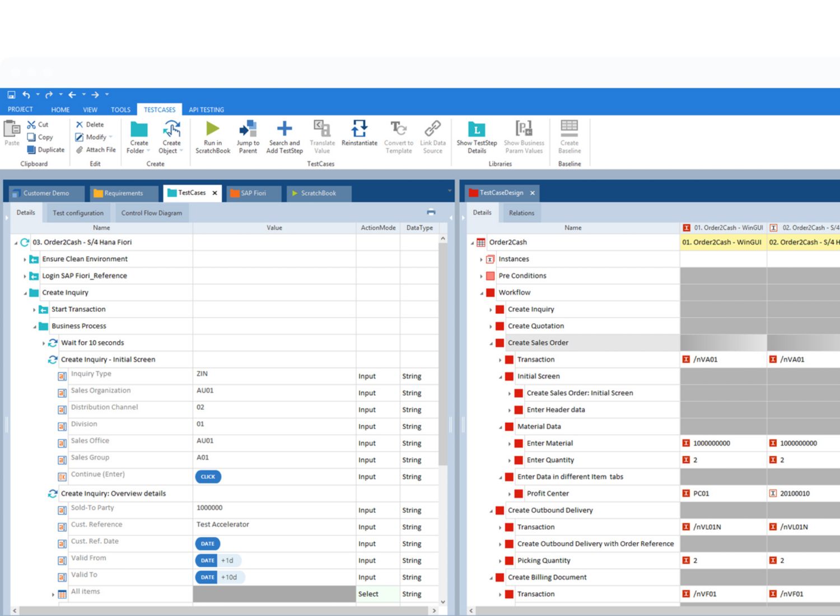Click the print icon in TestCases panel
The image size is (840, 616).
(431, 212)
